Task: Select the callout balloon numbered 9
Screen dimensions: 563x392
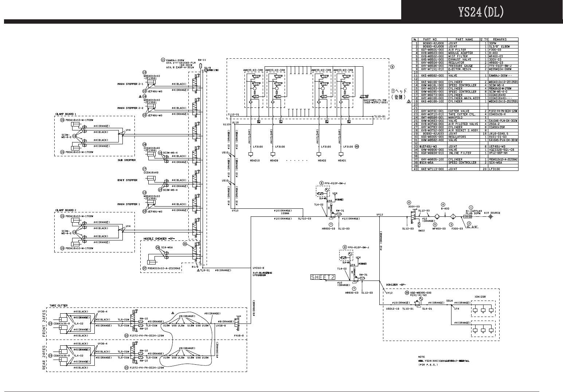Action: [392, 67]
